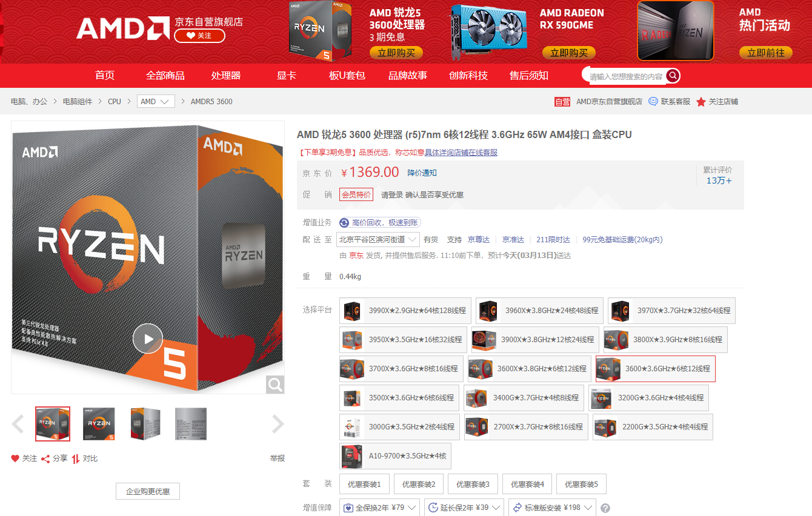The width and height of the screenshot is (812, 516).
Task: Zoom the product image with the magnifier icon
Action: (275, 385)
